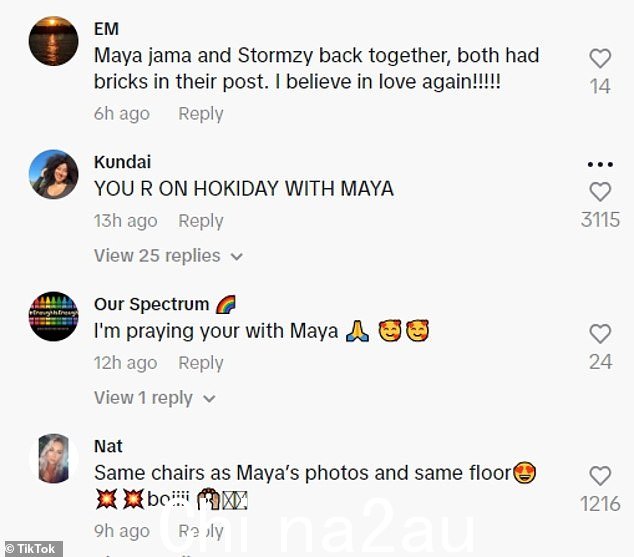
Task: Open EM's sunset profile picture
Action: click(53, 41)
